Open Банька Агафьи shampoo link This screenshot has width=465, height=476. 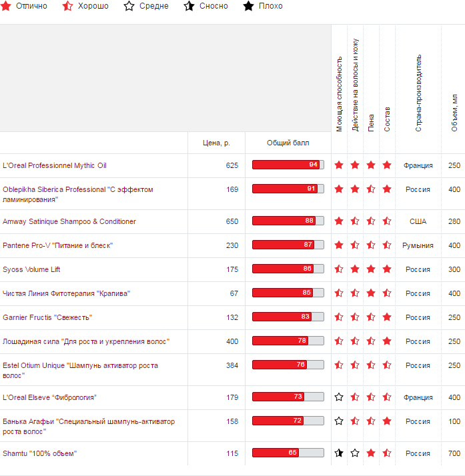(x=89, y=426)
